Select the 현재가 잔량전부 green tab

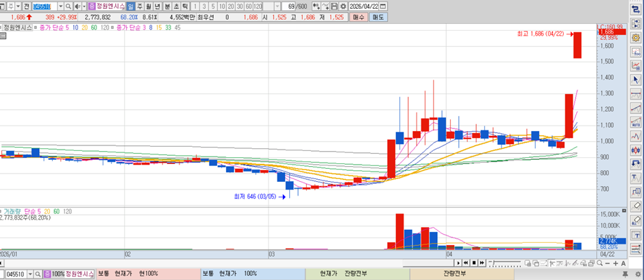358,273
